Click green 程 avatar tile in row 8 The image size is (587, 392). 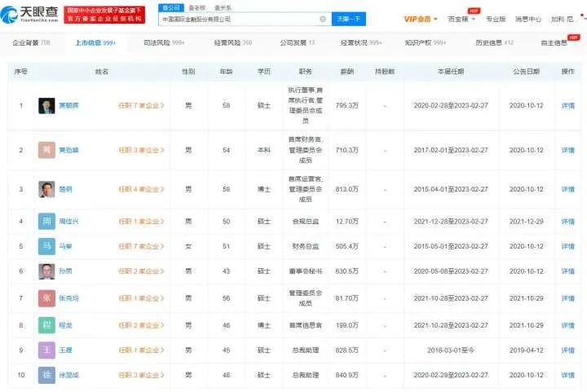46,325
